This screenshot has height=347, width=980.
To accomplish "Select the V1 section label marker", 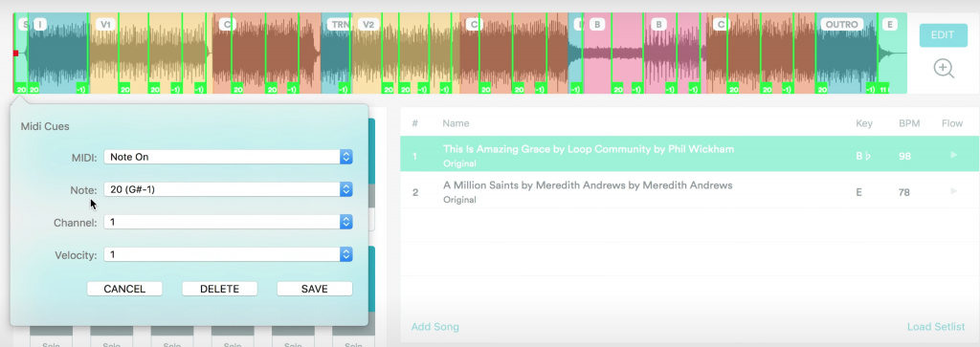I will click(105, 24).
